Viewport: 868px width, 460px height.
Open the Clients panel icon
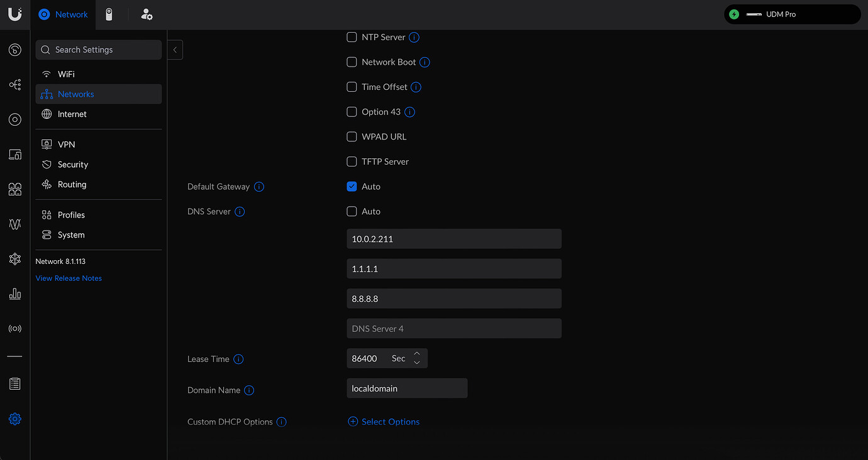point(14,189)
